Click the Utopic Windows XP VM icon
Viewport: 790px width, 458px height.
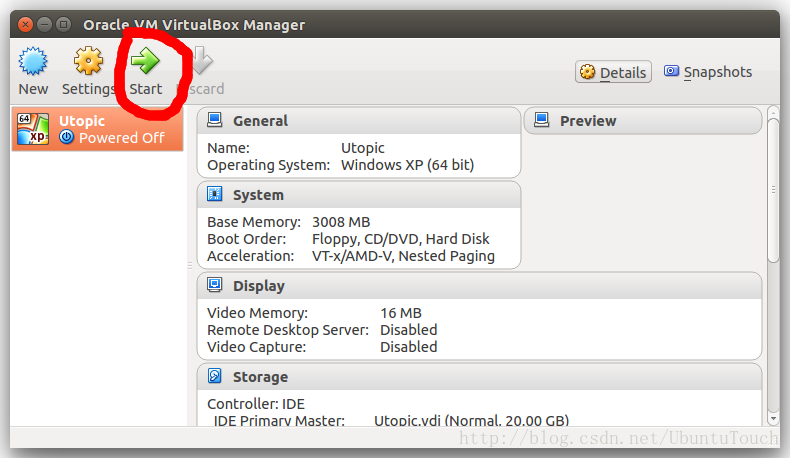point(33,129)
